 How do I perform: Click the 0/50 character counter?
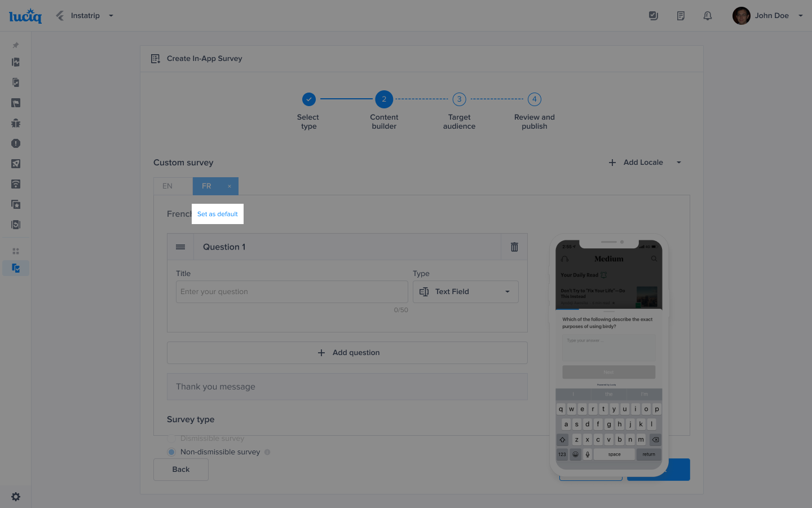401,310
